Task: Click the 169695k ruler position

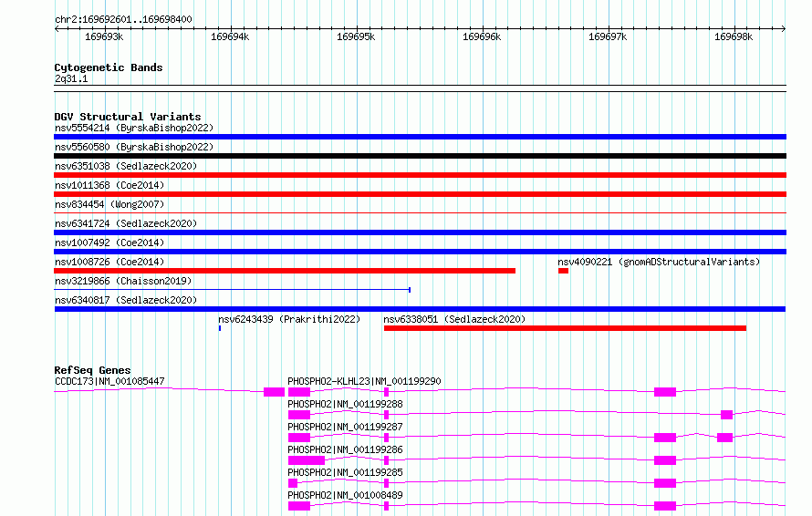Action: click(356, 36)
